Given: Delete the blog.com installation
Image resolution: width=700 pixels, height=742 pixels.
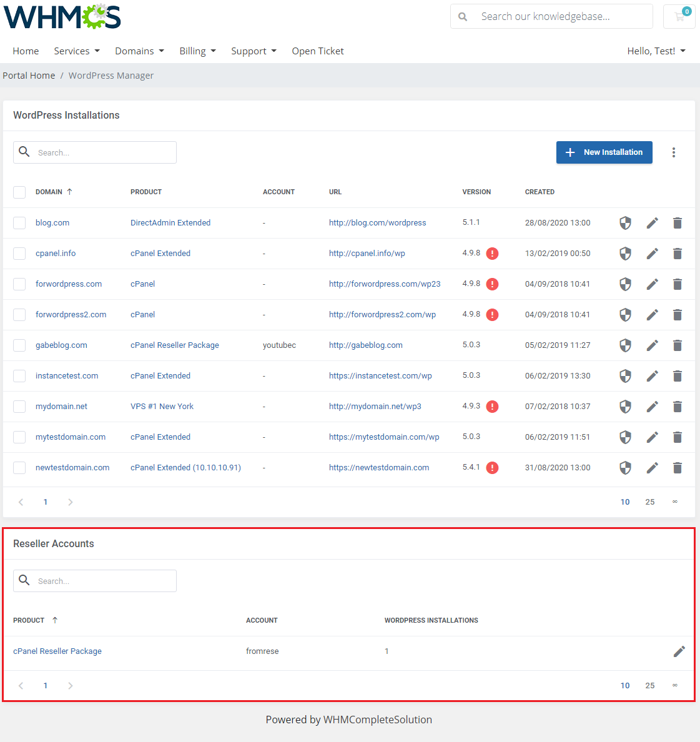Looking at the screenshot, I should tap(678, 223).
